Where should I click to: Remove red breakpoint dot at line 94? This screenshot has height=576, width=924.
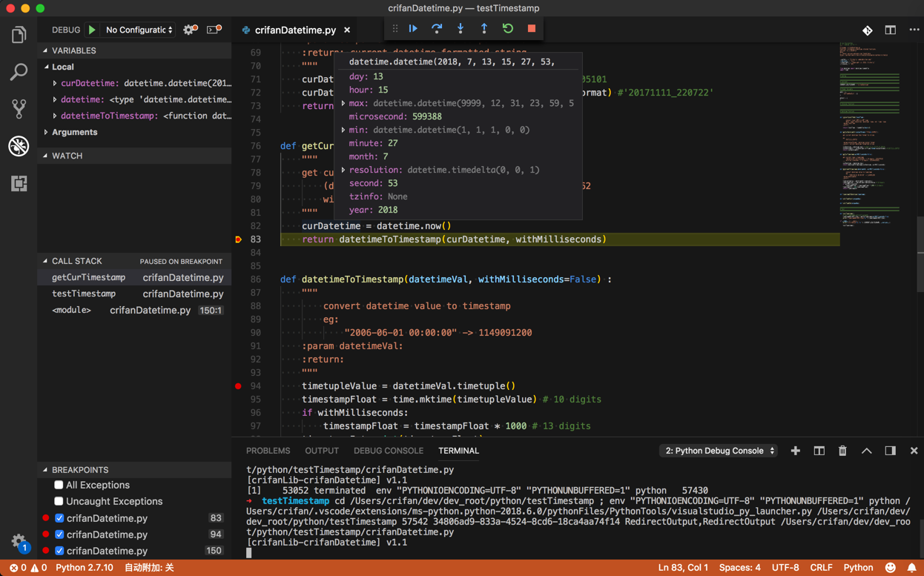click(238, 386)
